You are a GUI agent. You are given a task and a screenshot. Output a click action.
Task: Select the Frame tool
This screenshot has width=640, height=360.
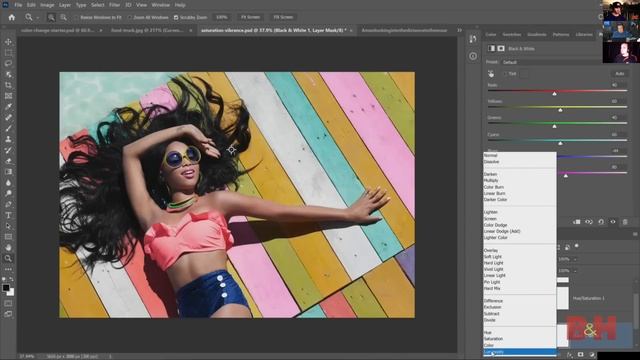[x=8, y=96]
